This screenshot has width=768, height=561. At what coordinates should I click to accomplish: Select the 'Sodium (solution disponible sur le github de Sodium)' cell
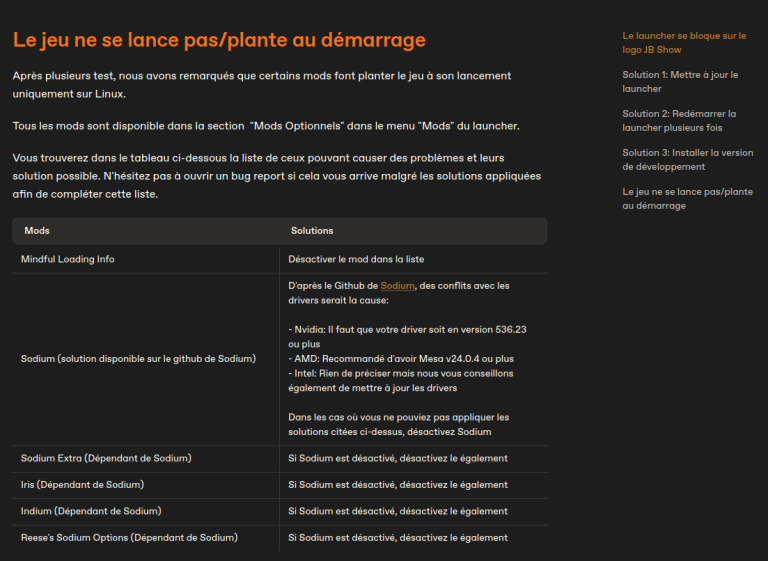click(146, 359)
